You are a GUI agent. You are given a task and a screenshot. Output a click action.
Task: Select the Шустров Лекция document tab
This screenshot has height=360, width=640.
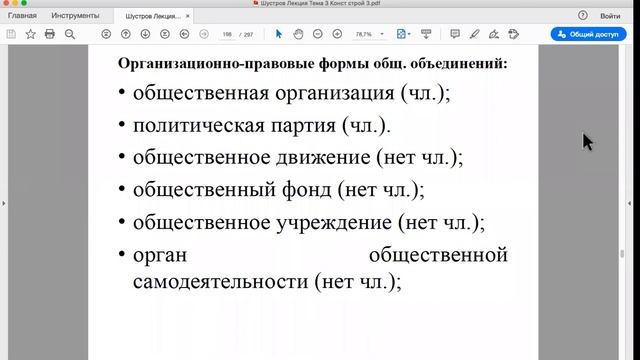pos(153,16)
